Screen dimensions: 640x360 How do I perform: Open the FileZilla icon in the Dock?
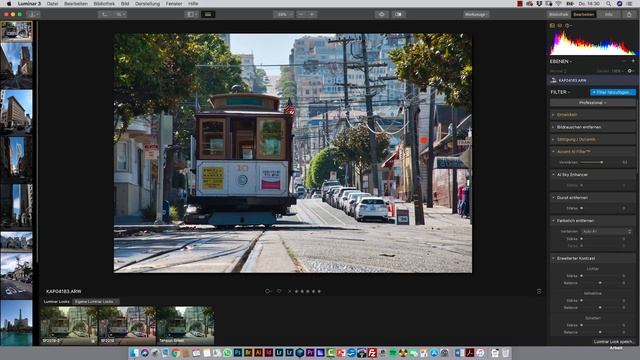[372, 353]
